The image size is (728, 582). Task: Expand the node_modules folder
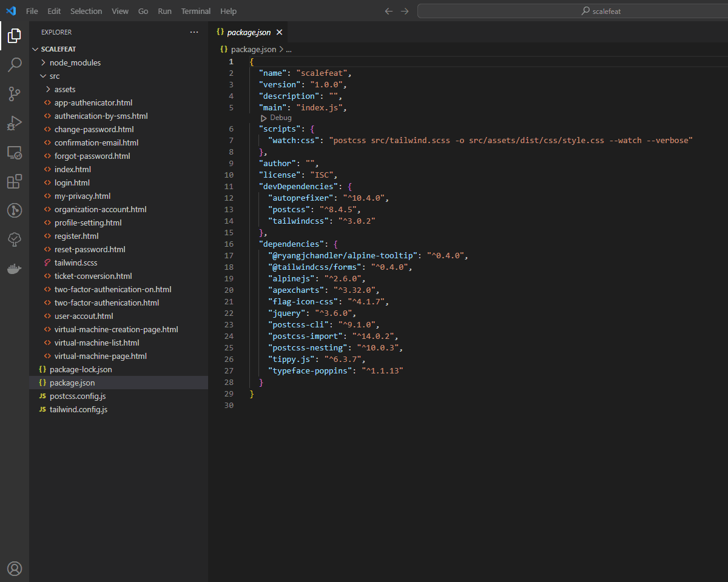(75, 62)
